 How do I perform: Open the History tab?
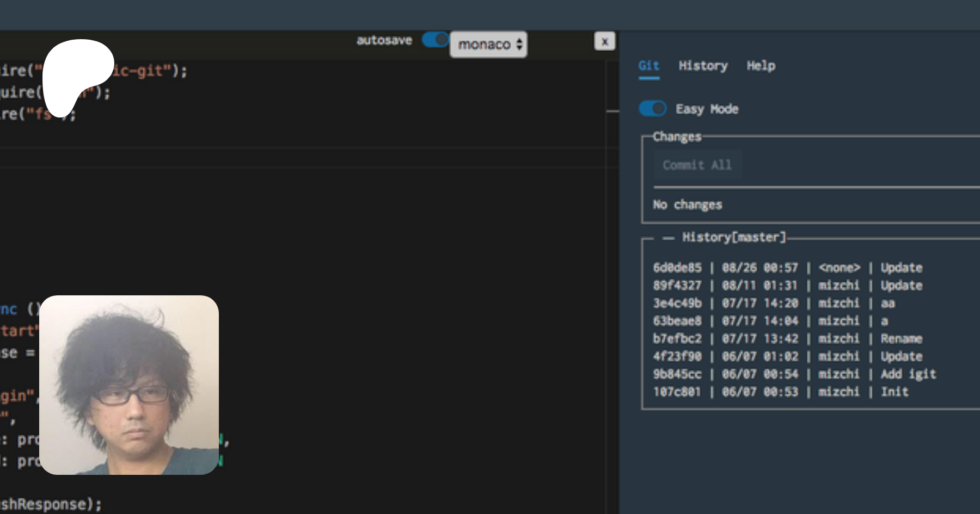702,66
